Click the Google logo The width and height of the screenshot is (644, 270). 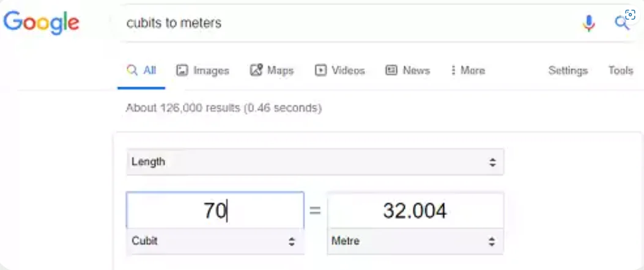[x=42, y=22]
